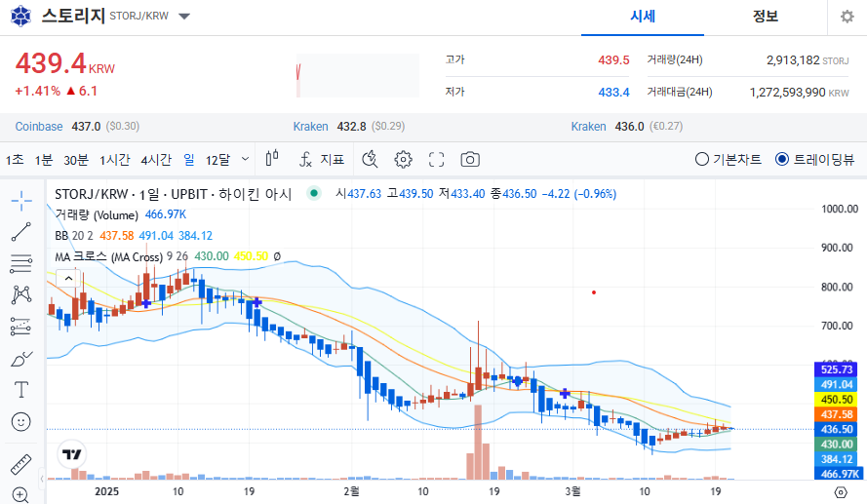The image size is (867, 504).
Task: Switch to the 정보 tab
Action: pos(766,17)
